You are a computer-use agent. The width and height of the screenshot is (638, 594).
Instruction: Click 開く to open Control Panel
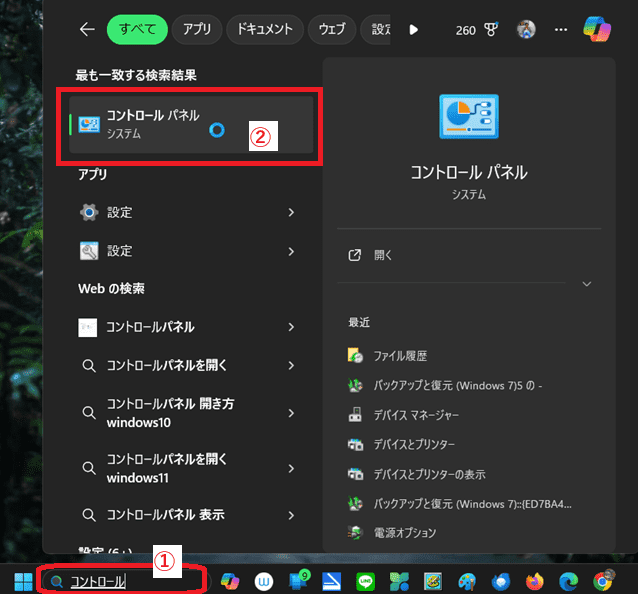384,255
